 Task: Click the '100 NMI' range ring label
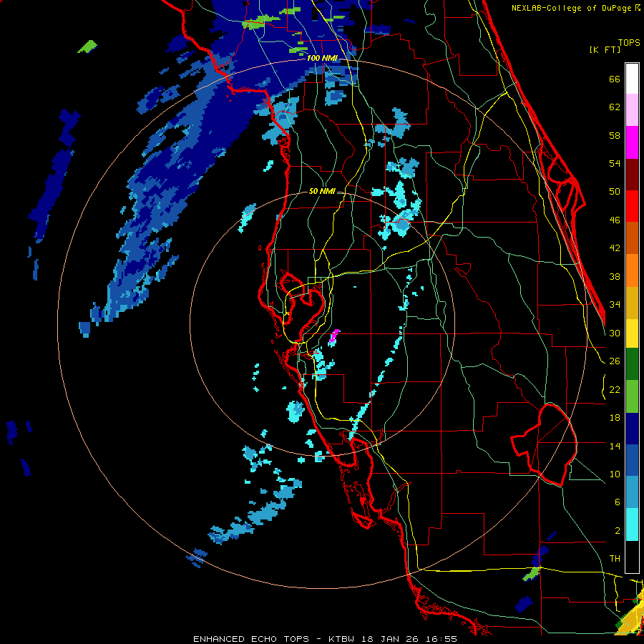[322, 59]
